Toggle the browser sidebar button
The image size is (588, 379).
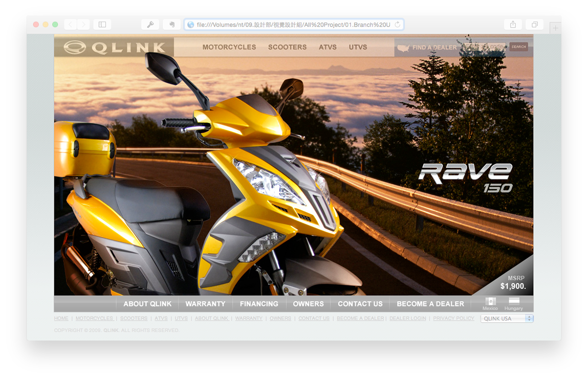click(102, 25)
